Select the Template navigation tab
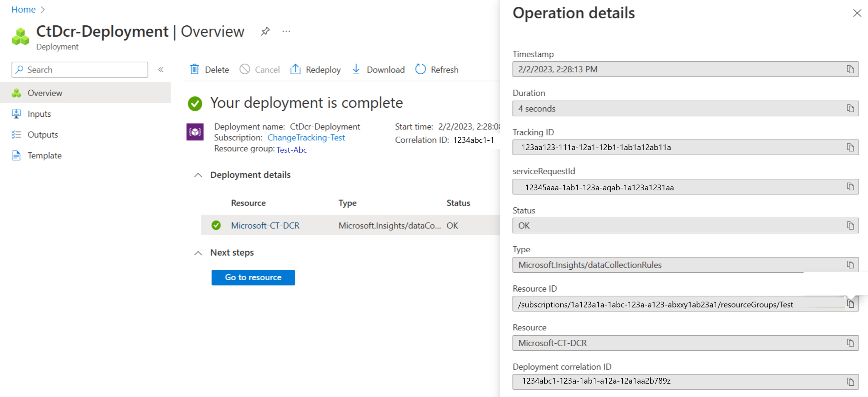The image size is (868, 397). 44,156
